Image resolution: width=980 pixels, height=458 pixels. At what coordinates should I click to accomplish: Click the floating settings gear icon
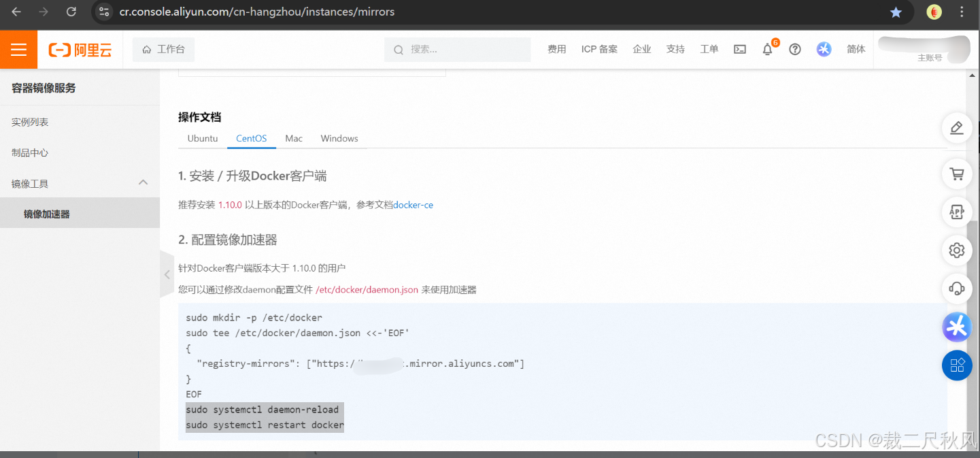click(x=957, y=250)
